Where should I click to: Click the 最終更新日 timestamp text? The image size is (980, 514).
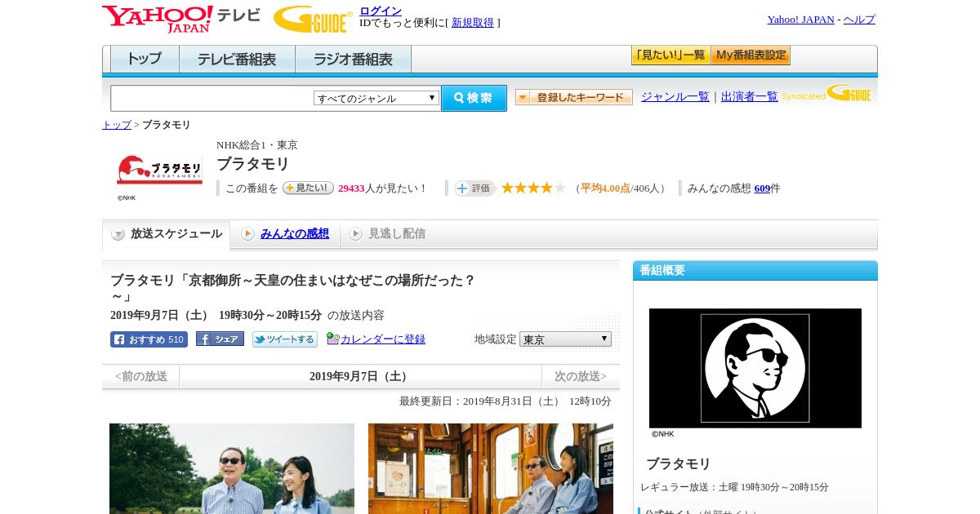506,401
